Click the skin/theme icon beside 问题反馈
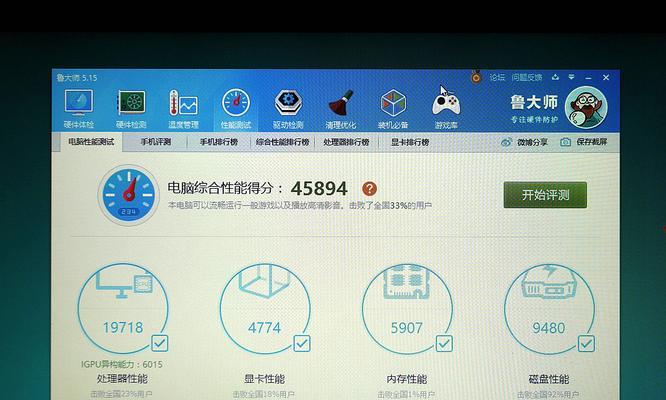This screenshot has width=666, height=400. click(x=555, y=77)
